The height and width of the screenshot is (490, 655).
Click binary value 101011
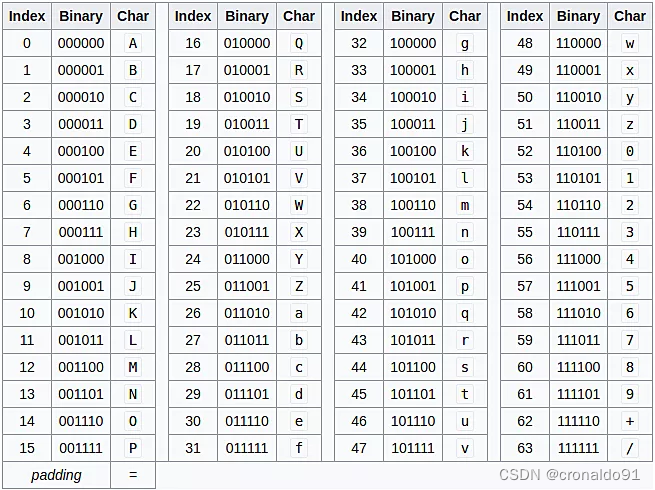click(413, 340)
